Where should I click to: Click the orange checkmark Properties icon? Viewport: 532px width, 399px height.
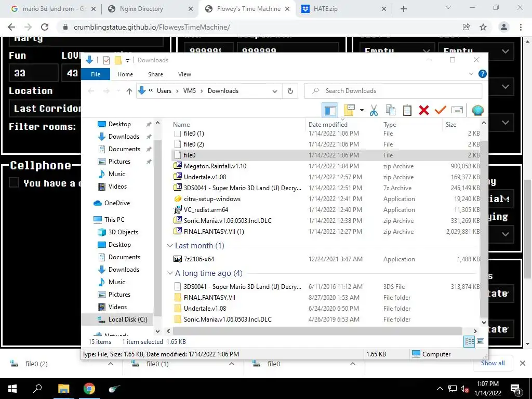point(441,110)
